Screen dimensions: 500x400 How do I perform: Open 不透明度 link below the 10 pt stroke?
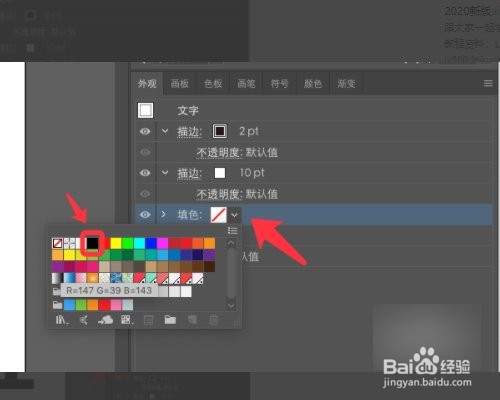click(x=219, y=194)
